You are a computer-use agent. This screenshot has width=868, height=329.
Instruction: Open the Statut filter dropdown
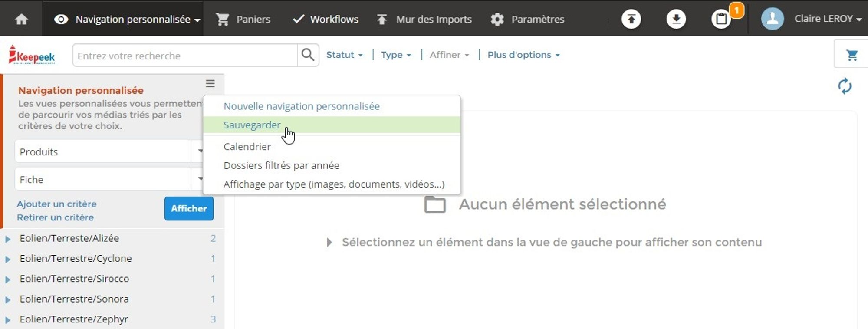pos(344,55)
